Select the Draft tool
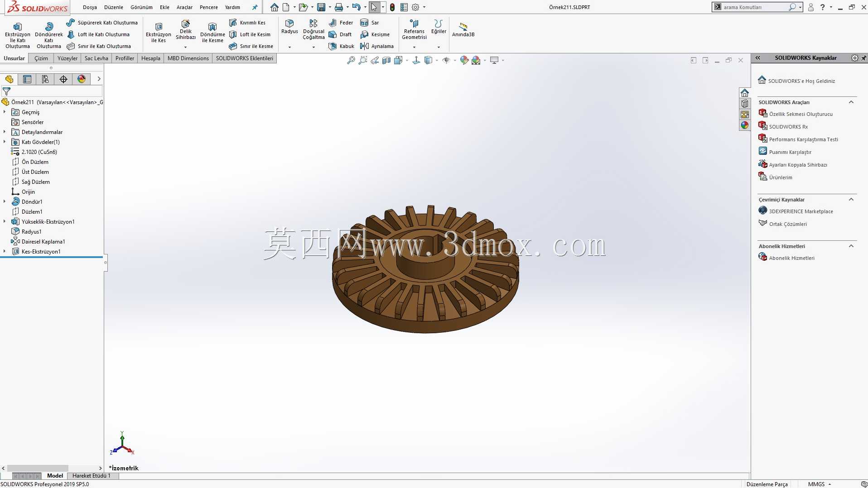This screenshot has width=868, height=488. [340, 34]
